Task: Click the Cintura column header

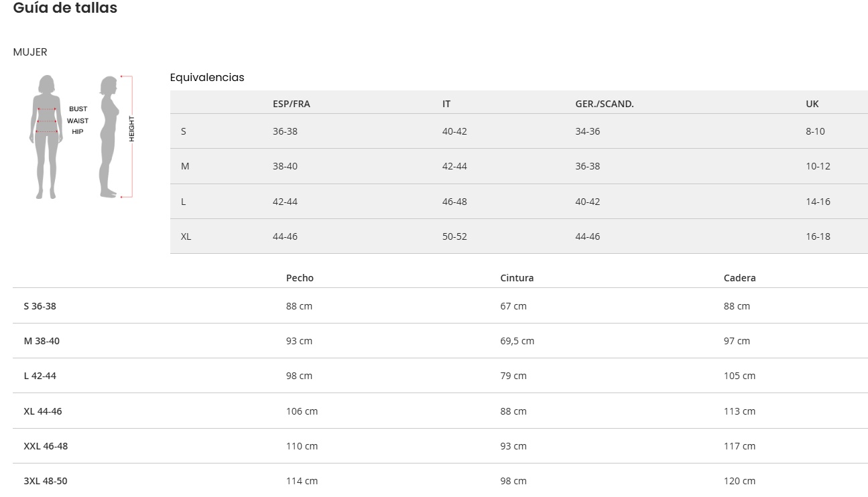Action: tap(517, 278)
